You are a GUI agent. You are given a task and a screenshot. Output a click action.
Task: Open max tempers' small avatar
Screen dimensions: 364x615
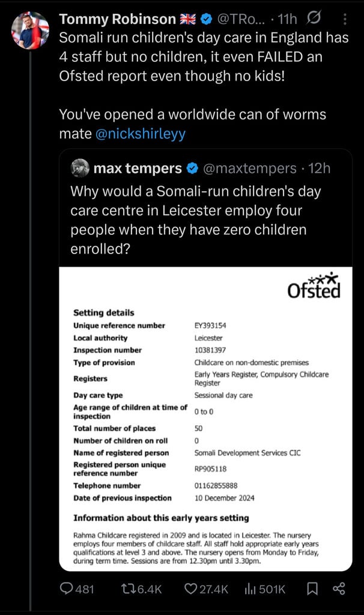[x=80, y=168]
